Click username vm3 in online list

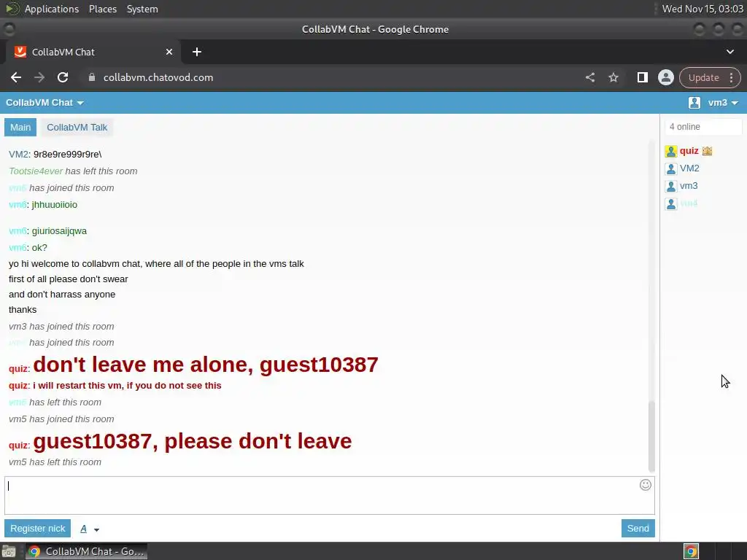click(x=689, y=186)
